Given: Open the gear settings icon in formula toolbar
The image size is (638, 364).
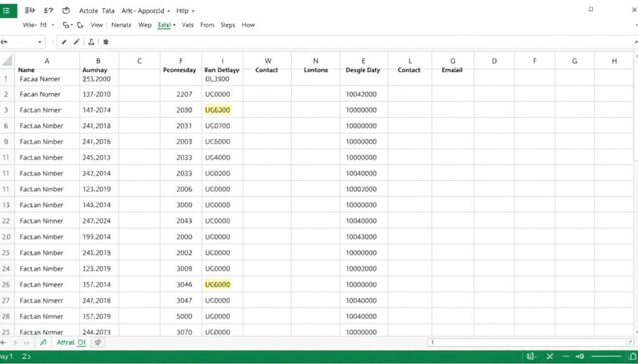Looking at the screenshot, I should pos(106,42).
